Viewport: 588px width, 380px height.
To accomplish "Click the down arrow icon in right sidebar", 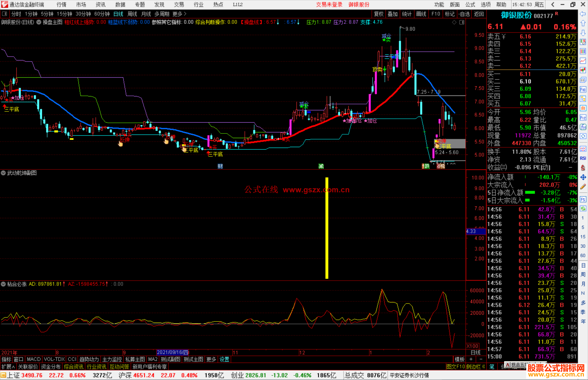I will click(583, 33).
